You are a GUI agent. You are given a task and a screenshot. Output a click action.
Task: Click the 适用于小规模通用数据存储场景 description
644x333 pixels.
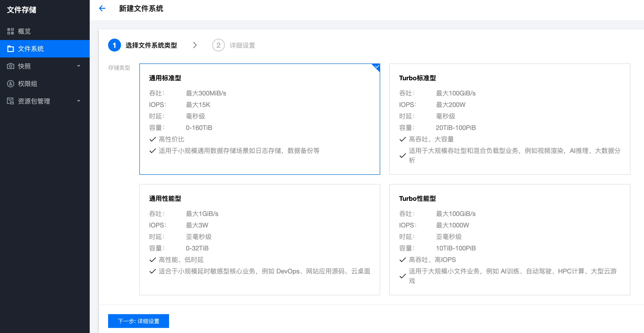coord(239,151)
